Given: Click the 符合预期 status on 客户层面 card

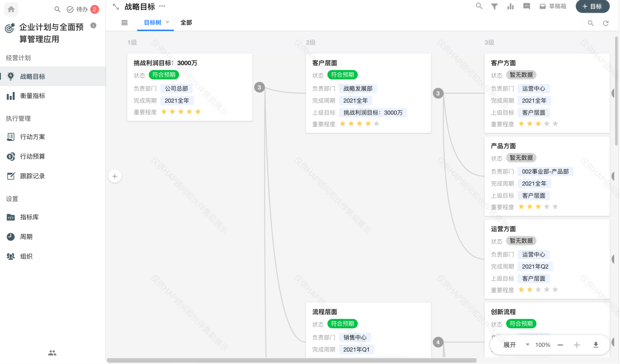Looking at the screenshot, I should coord(343,75).
